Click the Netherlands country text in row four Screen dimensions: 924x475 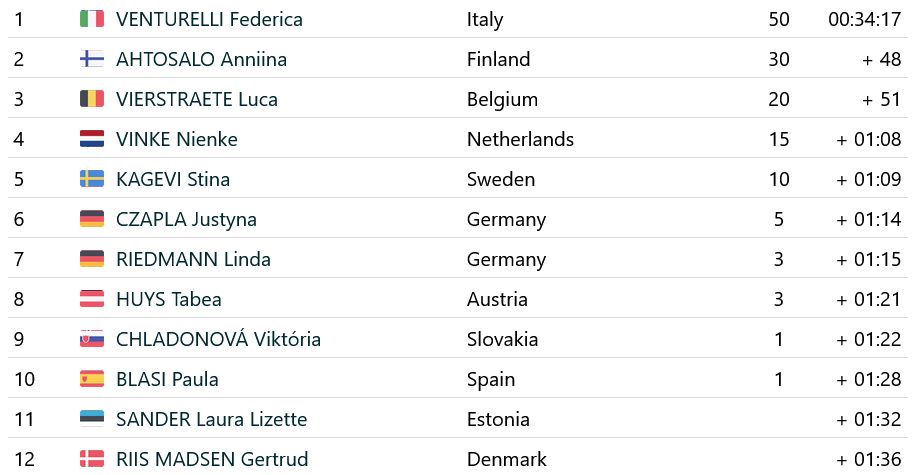click(x=520, y=139)
